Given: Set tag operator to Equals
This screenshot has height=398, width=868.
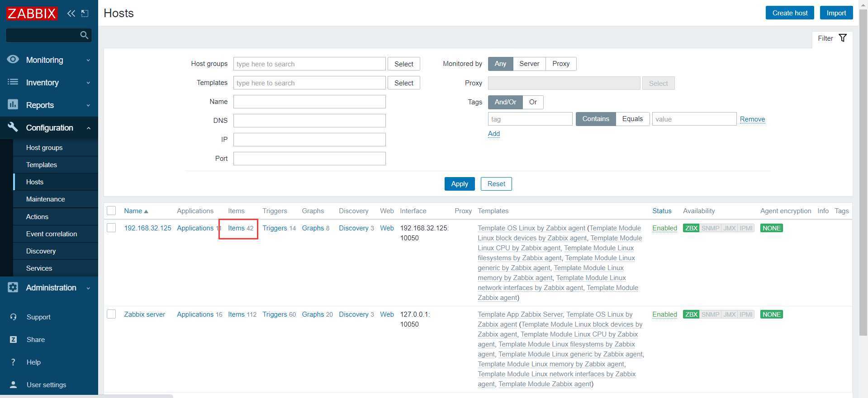Looking at the screenshot, I should pos(632,119).
